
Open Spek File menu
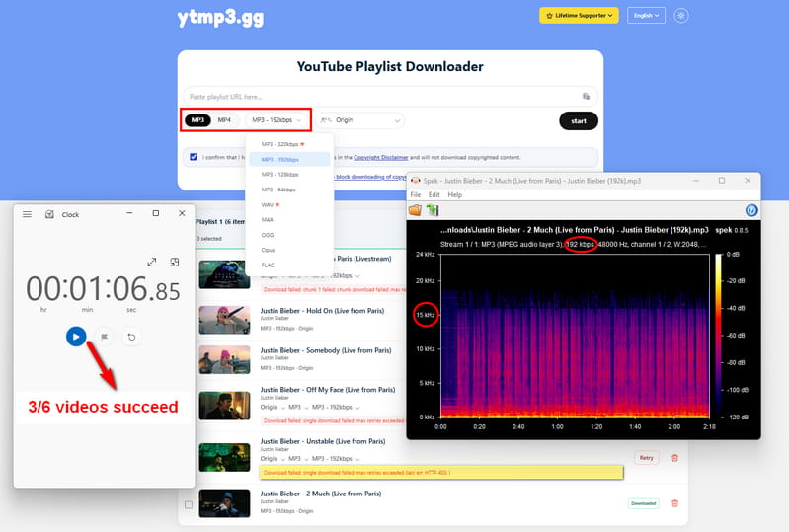[x=416, y=195]
